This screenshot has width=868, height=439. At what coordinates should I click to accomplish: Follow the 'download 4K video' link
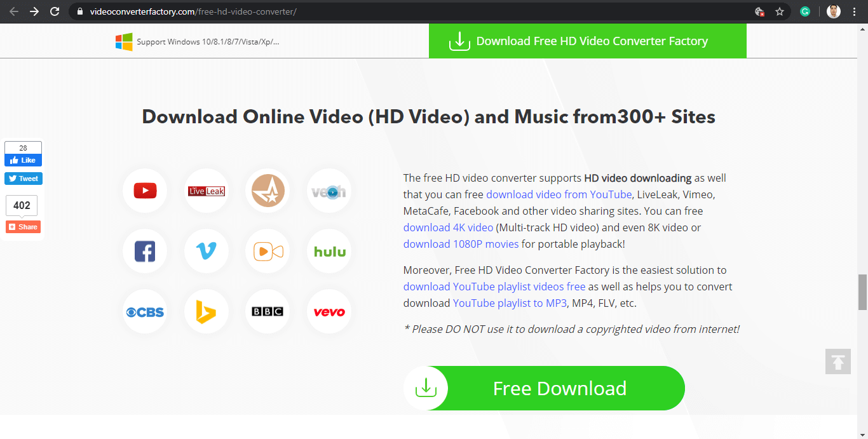click(448, 227)
